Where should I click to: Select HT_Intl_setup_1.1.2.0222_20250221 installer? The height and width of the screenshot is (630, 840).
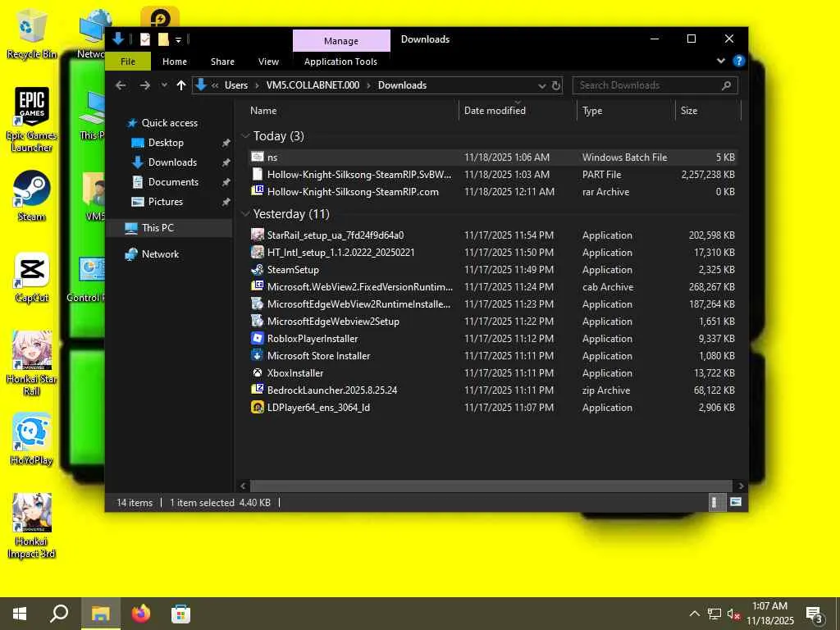[x=492, y=253]
